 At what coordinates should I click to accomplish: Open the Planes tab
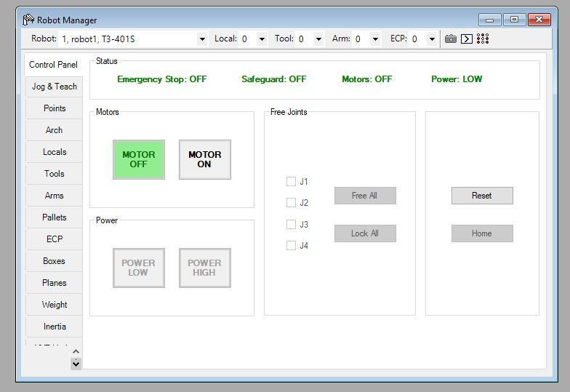[54, 283]
